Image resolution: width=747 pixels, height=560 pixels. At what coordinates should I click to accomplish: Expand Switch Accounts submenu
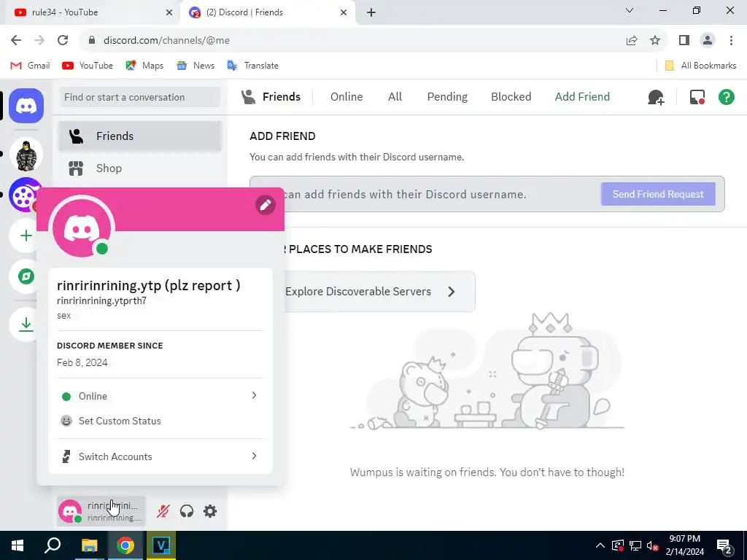click(x=160, y=456)
